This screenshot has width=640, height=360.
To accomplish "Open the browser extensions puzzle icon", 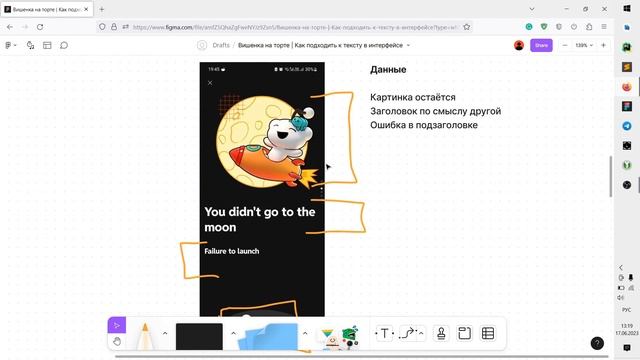I will click(x=589, y=27).
